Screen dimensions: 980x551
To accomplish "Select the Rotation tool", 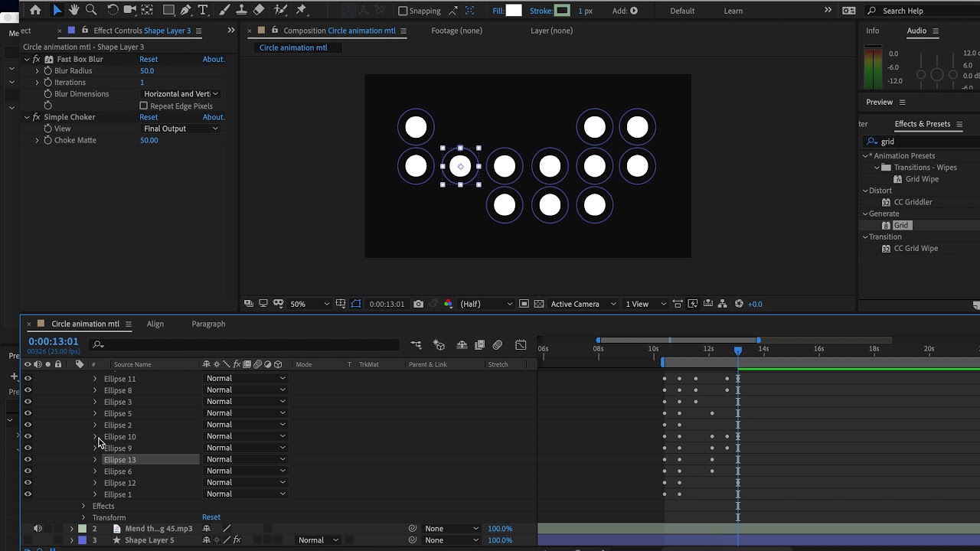I will 113,10.
